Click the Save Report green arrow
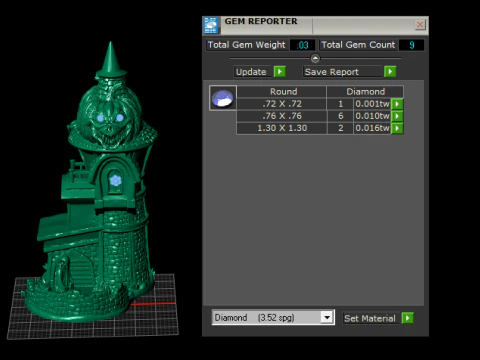 (x=390, y=72)
